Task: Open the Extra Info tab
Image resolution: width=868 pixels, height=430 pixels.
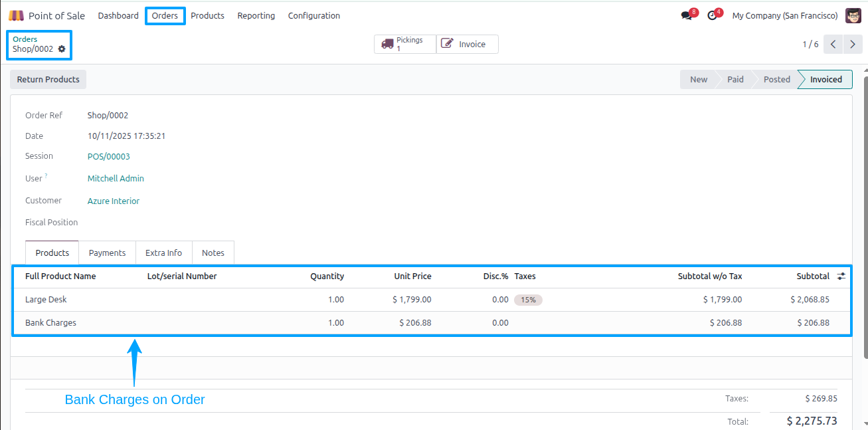Action: pyautogui.click(x=164, y=253)
